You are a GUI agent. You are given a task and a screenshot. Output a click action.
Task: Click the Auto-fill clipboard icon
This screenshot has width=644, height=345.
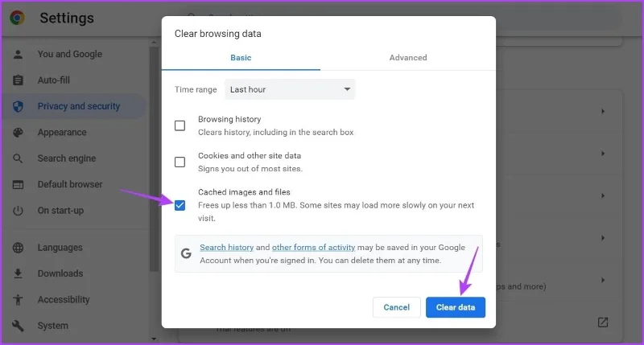[18, 80]
